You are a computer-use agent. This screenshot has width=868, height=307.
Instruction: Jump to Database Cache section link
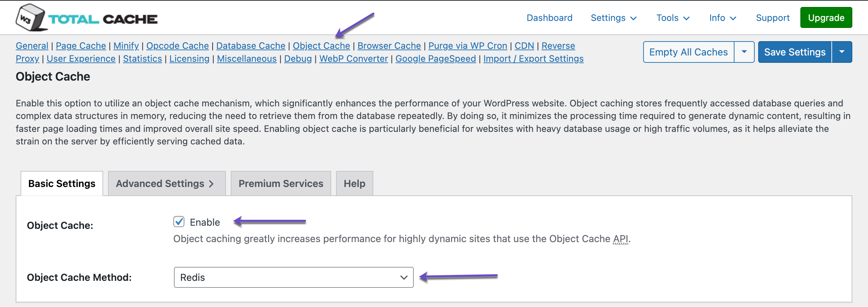(251, 46)
